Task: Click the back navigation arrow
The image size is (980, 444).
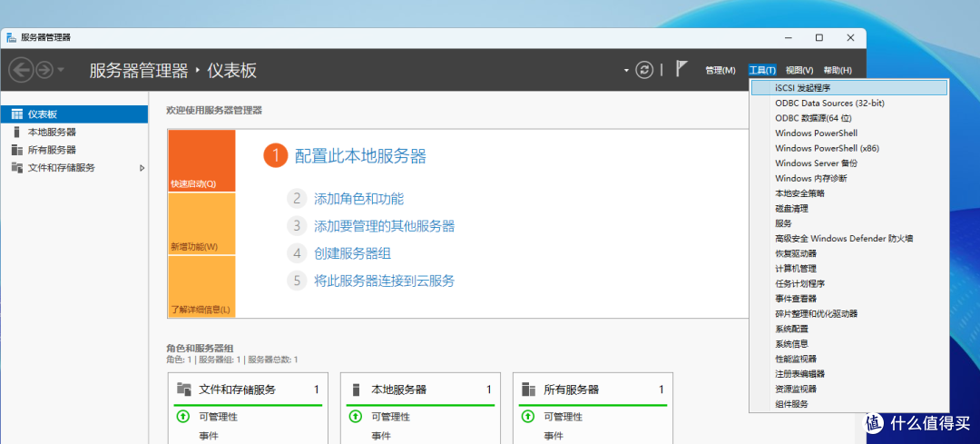Action: click(x=20, y=69)
